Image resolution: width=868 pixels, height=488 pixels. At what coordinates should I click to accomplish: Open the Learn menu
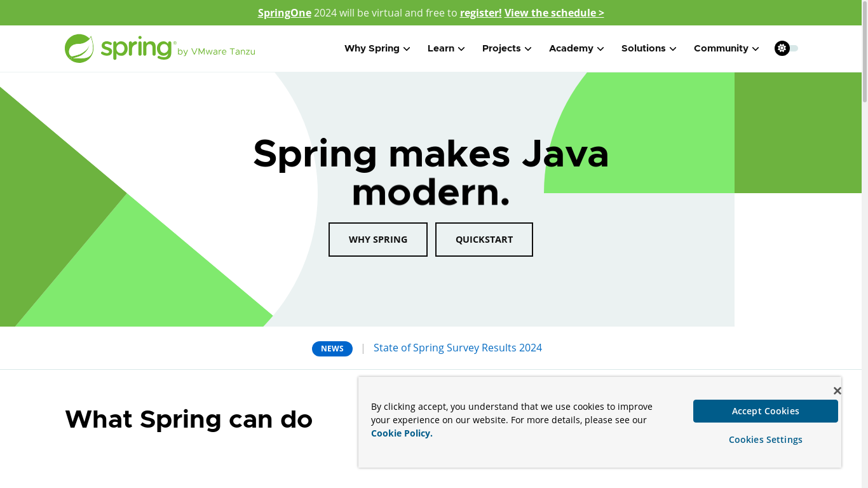click(x=446, y=48)
